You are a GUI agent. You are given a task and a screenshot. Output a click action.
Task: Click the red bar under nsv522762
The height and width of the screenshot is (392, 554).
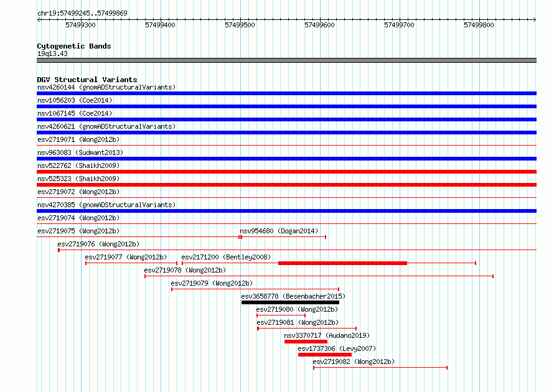286,172
